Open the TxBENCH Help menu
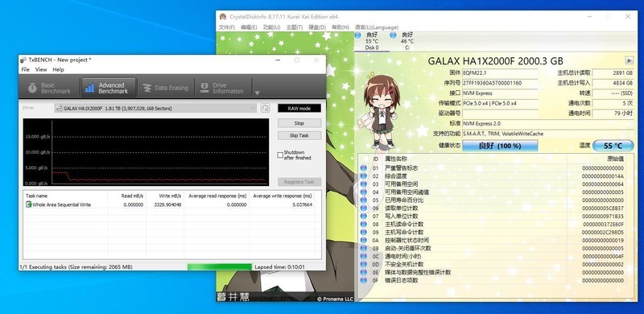644x314 pixels. coord(58,69)
